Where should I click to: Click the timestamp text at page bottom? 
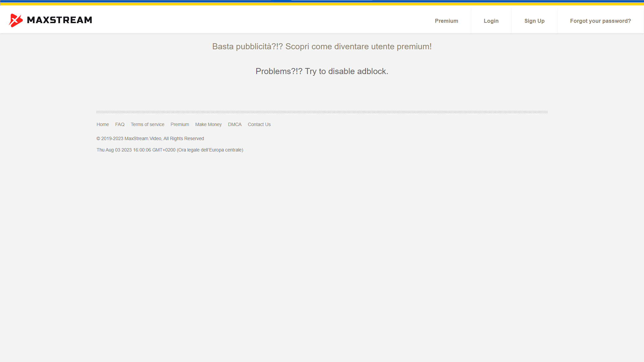[170, 150]
